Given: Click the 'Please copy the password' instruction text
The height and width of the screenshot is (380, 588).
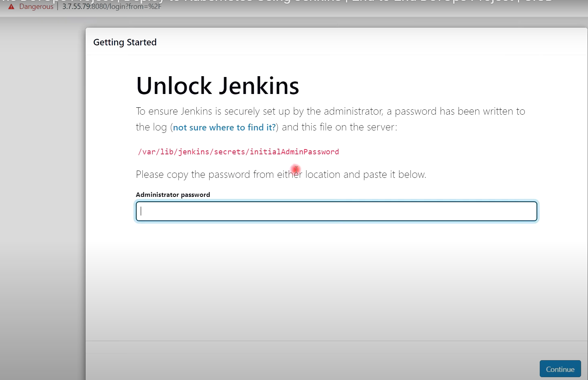Looking at the screenshot, I should pos(281,175).
